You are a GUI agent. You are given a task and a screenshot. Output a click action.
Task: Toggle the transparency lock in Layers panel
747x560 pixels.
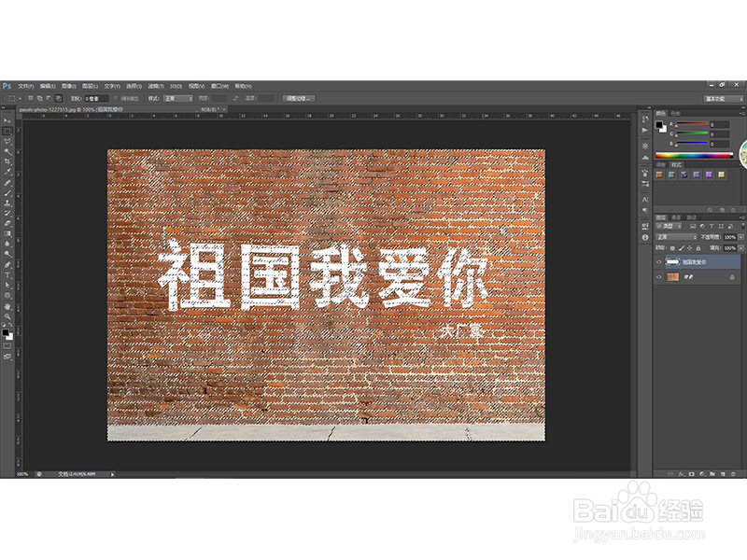point(670,248)
